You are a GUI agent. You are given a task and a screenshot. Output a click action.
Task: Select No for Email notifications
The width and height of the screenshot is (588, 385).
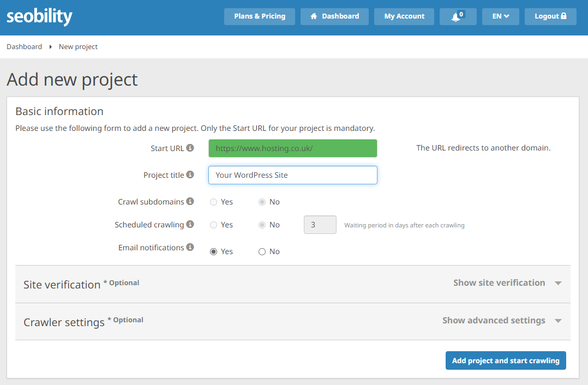(x=262, y=251)
